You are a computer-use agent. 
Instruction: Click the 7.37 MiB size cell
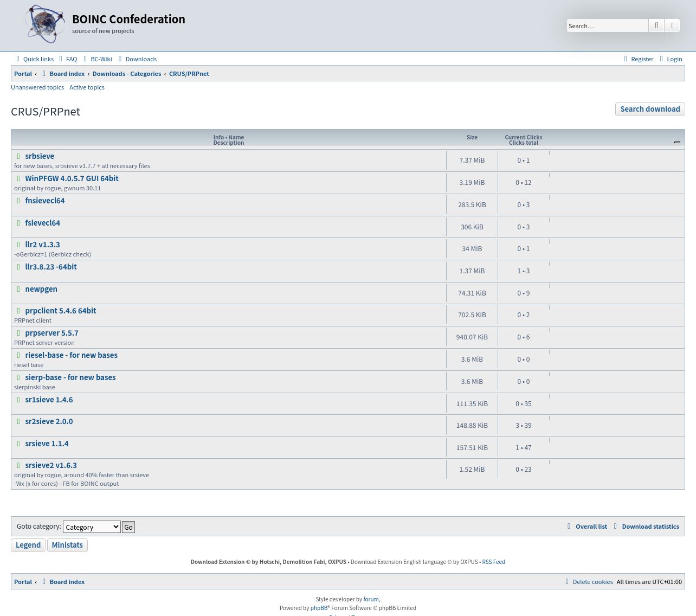click(472, 161)
